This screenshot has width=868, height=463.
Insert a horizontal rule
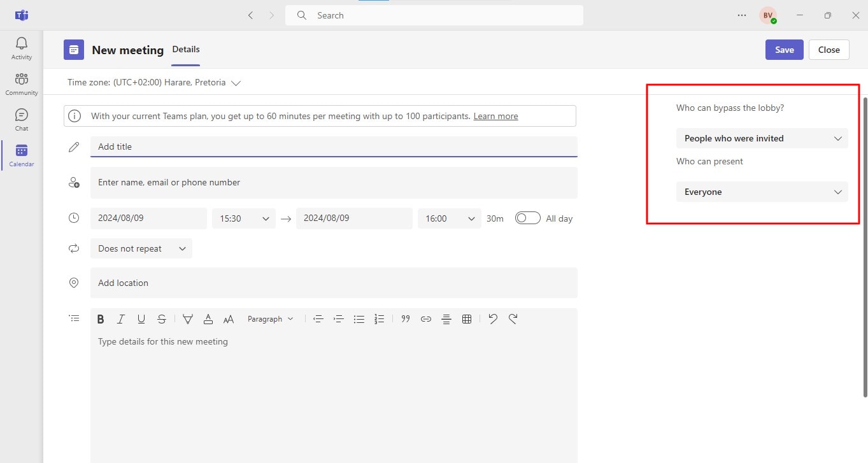[x=446, y=319]
